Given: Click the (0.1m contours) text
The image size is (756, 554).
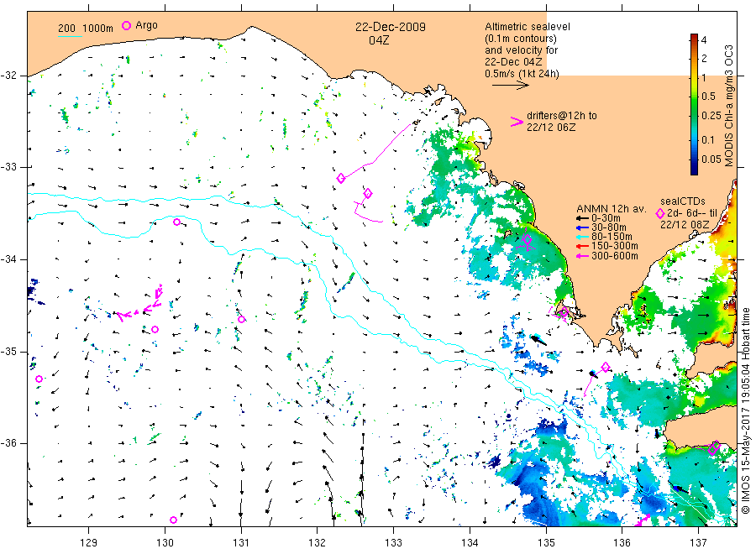Looking at the screenshot, I should pos(521,39).
